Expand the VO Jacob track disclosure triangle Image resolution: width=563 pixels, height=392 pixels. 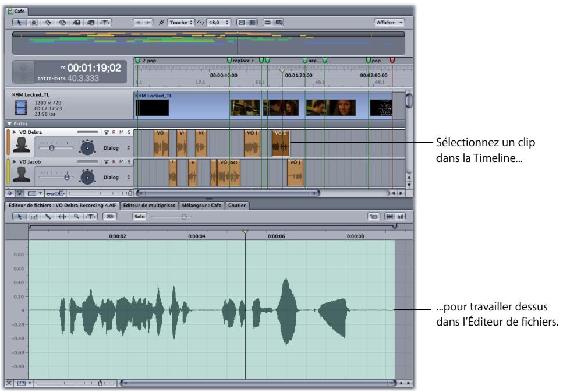tap(15, 162)
